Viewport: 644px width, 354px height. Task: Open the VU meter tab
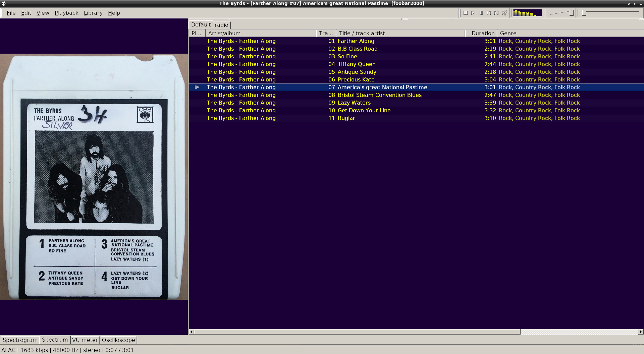[85, 340]
